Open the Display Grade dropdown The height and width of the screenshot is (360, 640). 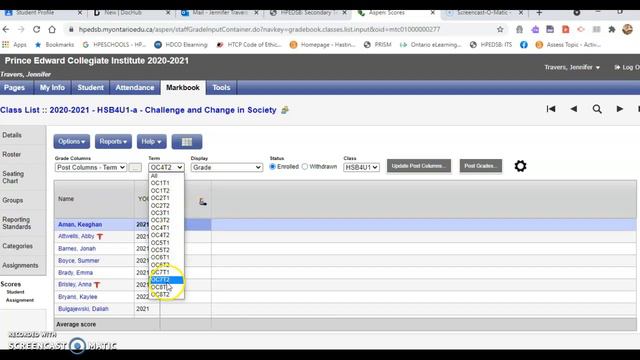[227, 167]
